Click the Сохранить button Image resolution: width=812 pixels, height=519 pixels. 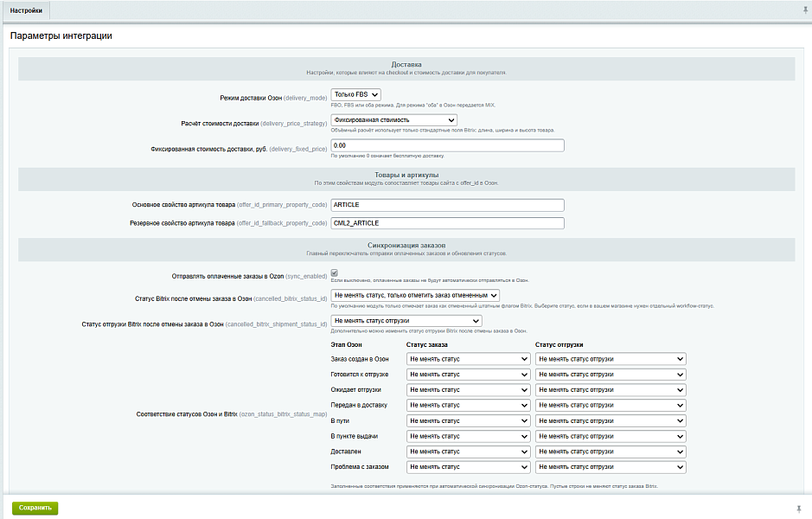pos(35,508)
